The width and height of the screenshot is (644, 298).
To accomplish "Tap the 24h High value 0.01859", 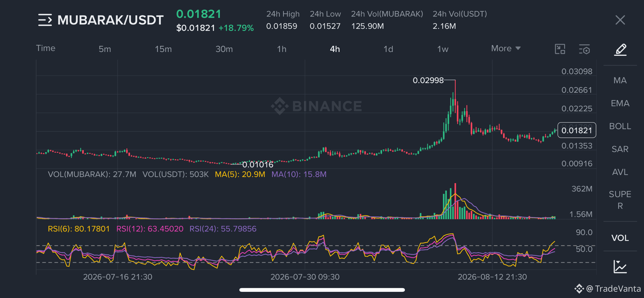I will tap(281, 26).
